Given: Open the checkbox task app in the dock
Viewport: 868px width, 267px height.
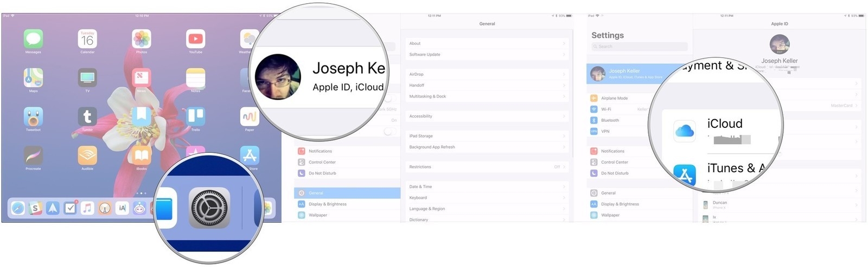Looking at the screenshot, I should (70, 208).
